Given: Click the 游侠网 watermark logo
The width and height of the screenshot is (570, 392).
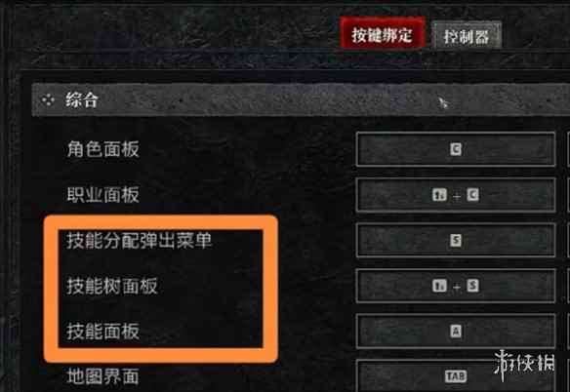Looking at the screenshot, I should 524,365.
